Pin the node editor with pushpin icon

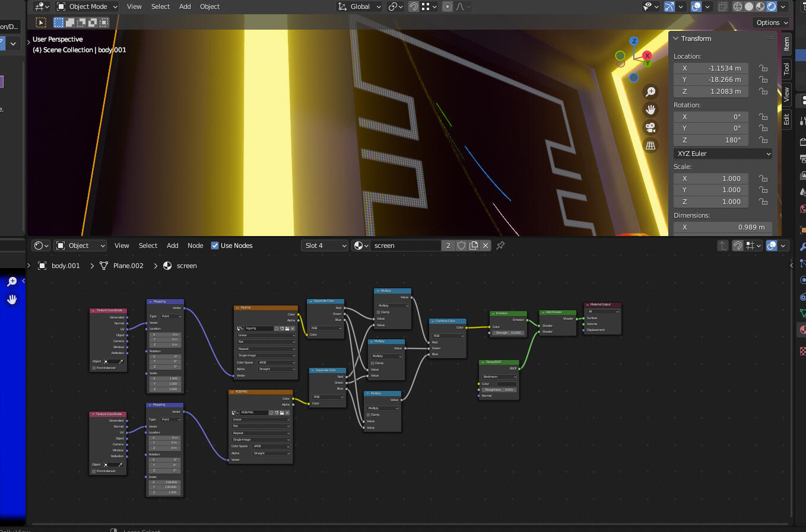[x=500, y=246]
